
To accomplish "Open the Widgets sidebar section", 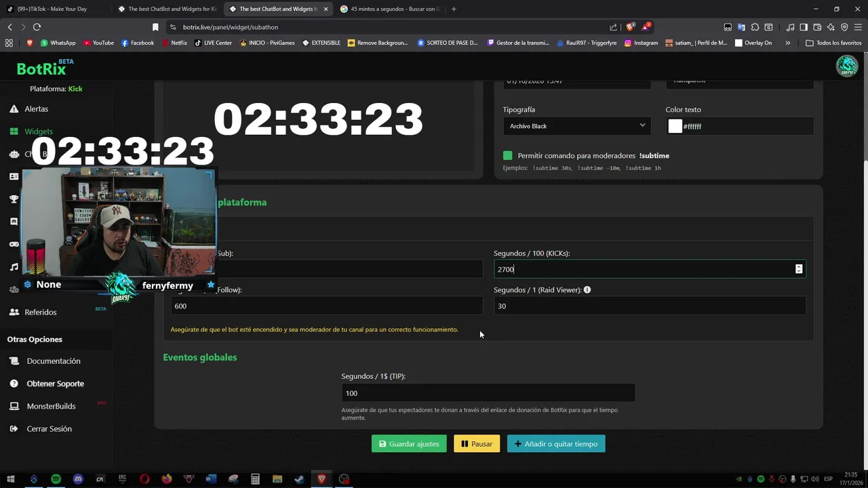I will tap(39, 131).
